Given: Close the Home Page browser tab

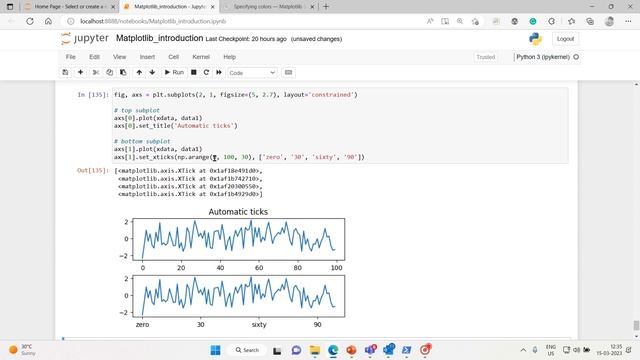Looking at the screenshot, I should pos(113,7).
